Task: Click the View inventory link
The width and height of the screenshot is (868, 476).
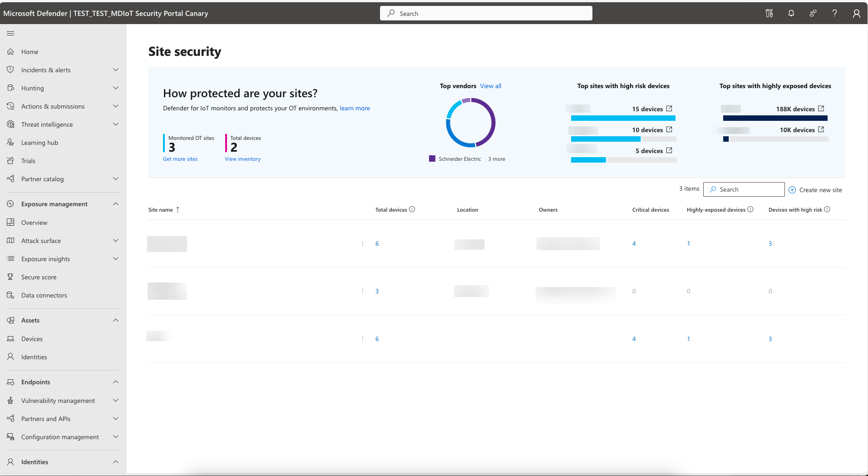Action: click(x=243, y=159)
